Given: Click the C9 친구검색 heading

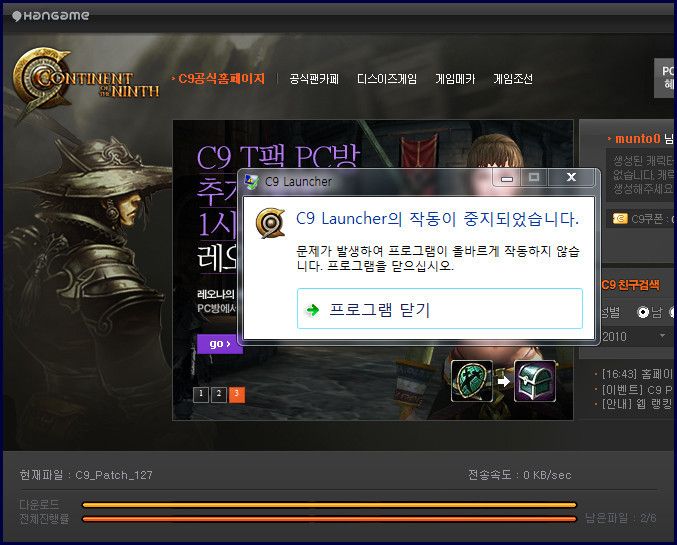Looking at the screenshot, I should (630, 285).
